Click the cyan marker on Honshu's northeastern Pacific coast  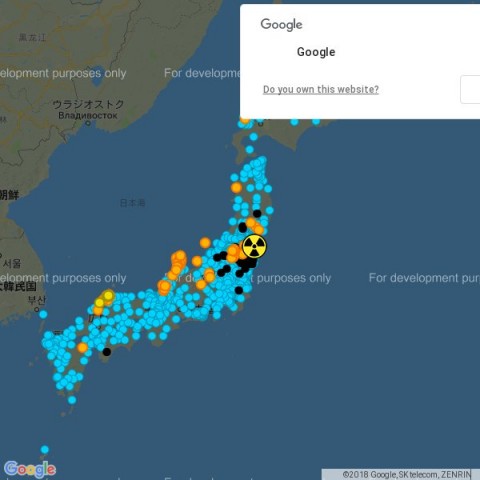coord(270,210)
